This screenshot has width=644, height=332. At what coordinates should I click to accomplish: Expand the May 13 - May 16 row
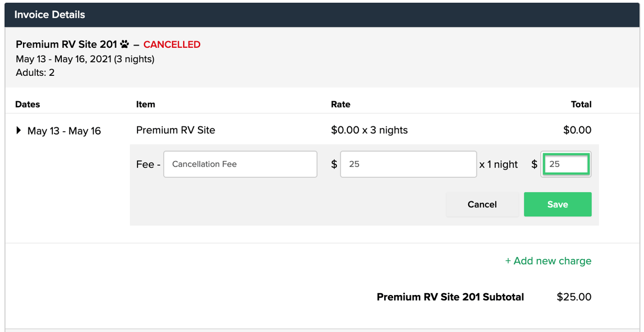19,131
